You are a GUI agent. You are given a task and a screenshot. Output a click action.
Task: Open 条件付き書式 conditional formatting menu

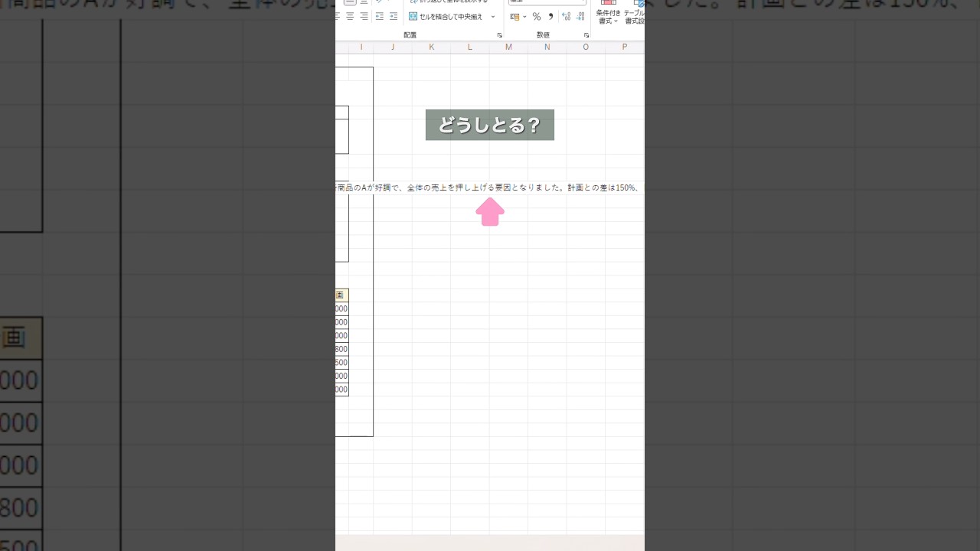point(608,13)
